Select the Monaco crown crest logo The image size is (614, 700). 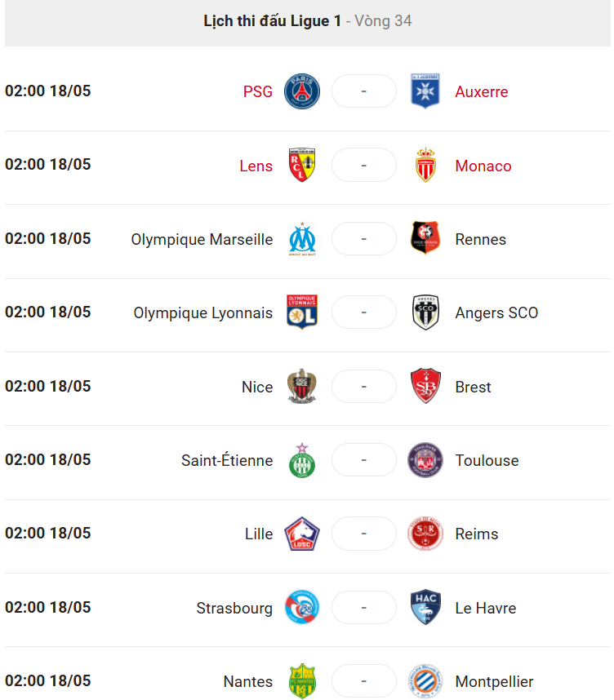pyautogui.click(x=425, y=165)
